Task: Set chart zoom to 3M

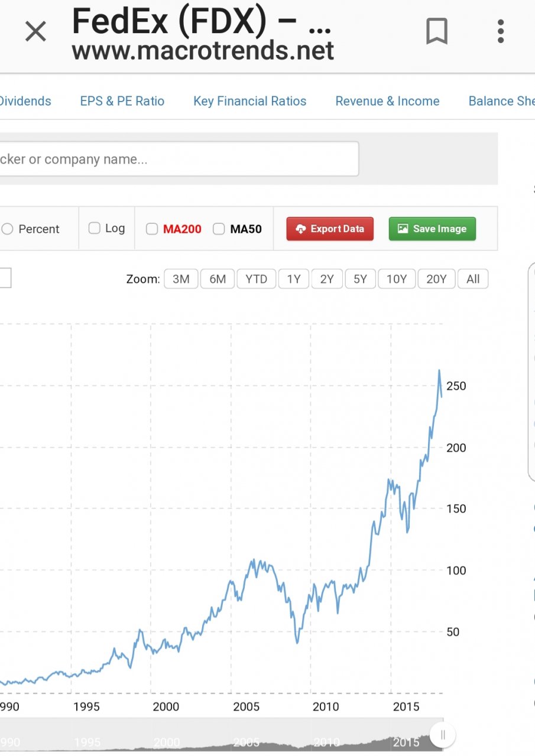Action: pyautogui.click(x=181, y=279)
